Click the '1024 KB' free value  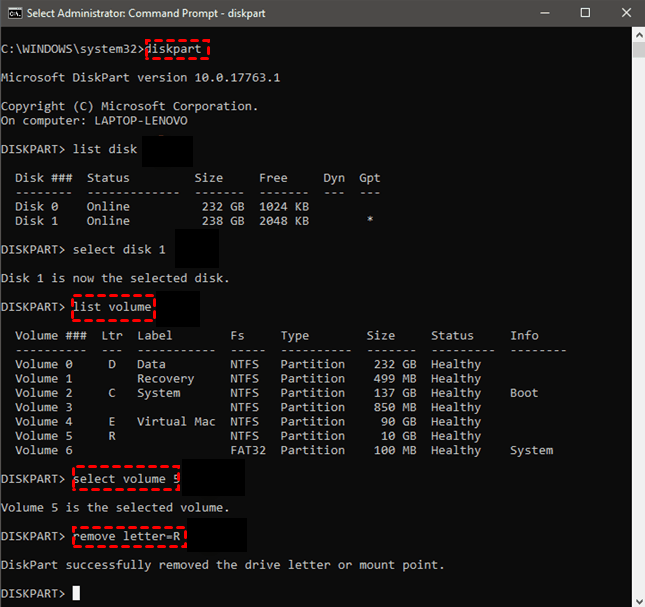284,206
